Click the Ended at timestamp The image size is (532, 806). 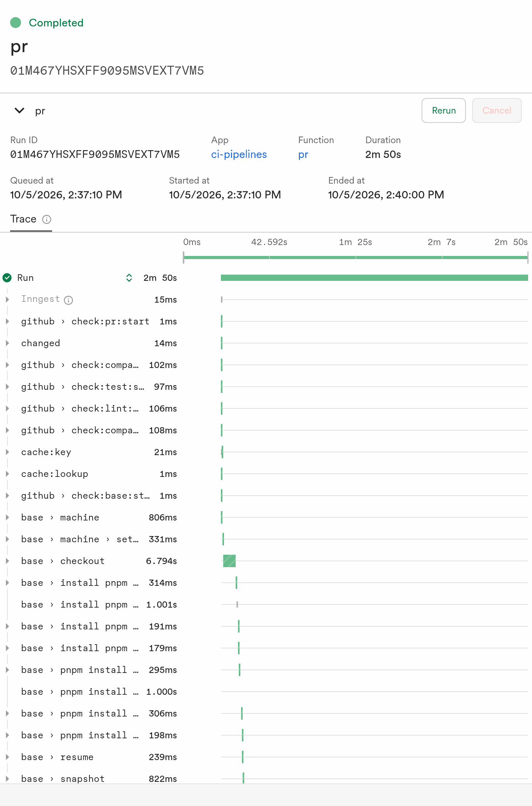point(386,195)
